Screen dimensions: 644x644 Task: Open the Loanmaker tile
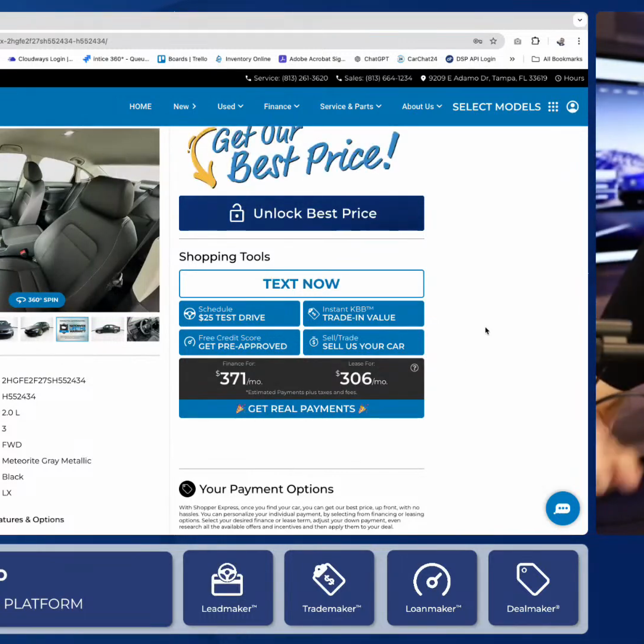[432, 588]
